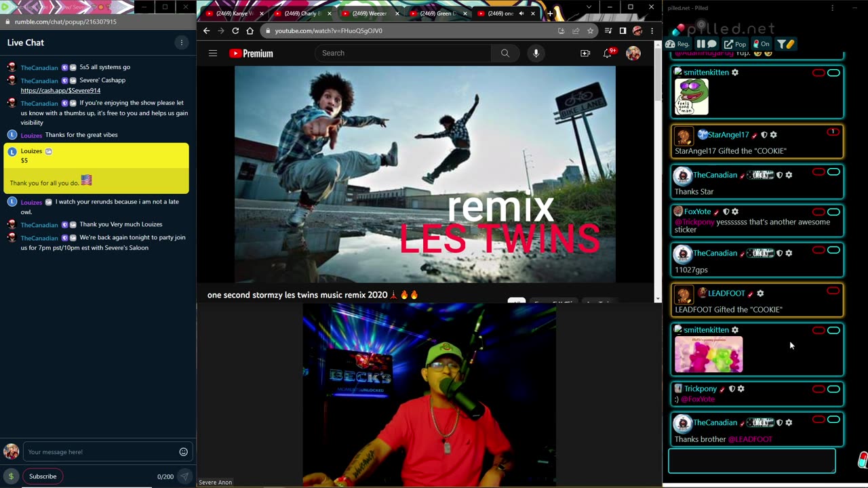
Task: Click the red pill on LEADFOOT's gift message
Action: 833,291
